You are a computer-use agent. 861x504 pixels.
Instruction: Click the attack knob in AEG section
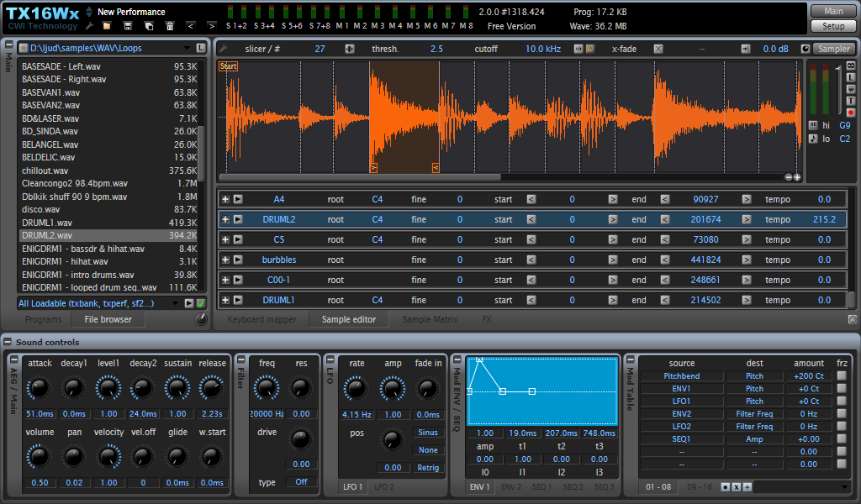click(x=39, y=388)
